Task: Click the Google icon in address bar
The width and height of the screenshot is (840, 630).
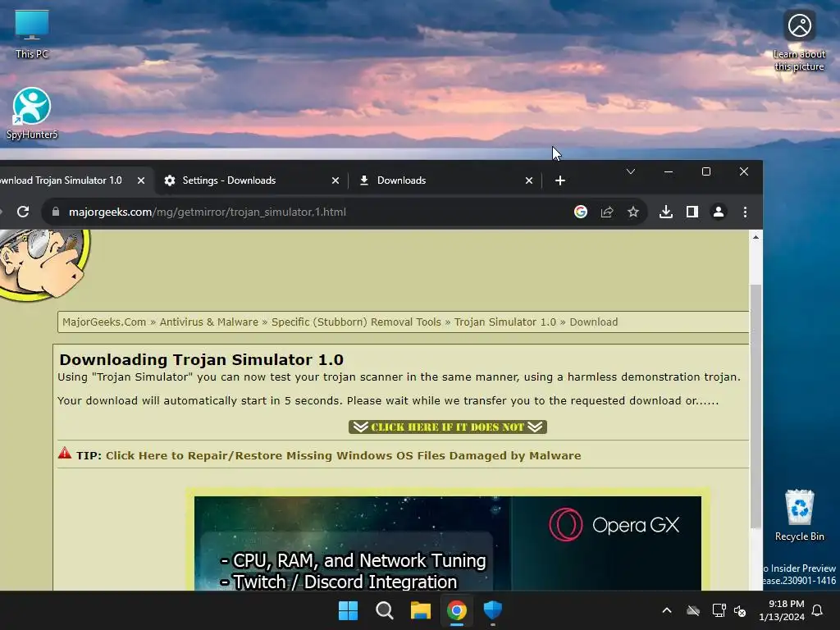Action: point(581,212)
